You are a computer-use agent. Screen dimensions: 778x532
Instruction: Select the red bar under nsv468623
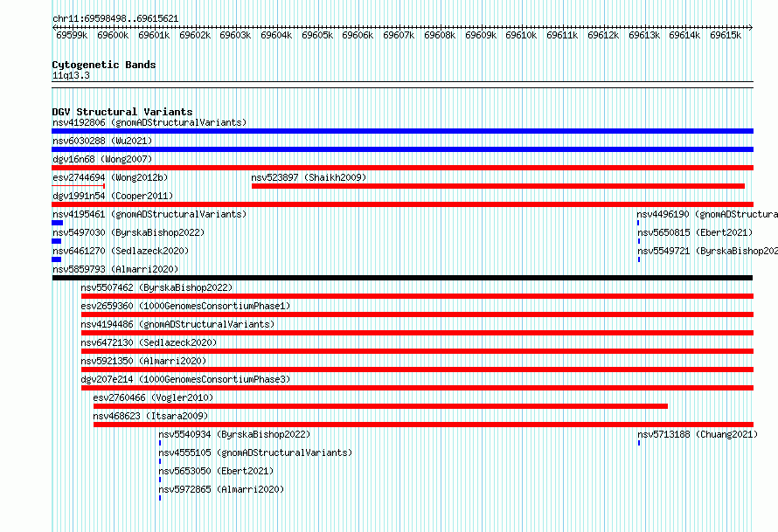tap(423, 425)
